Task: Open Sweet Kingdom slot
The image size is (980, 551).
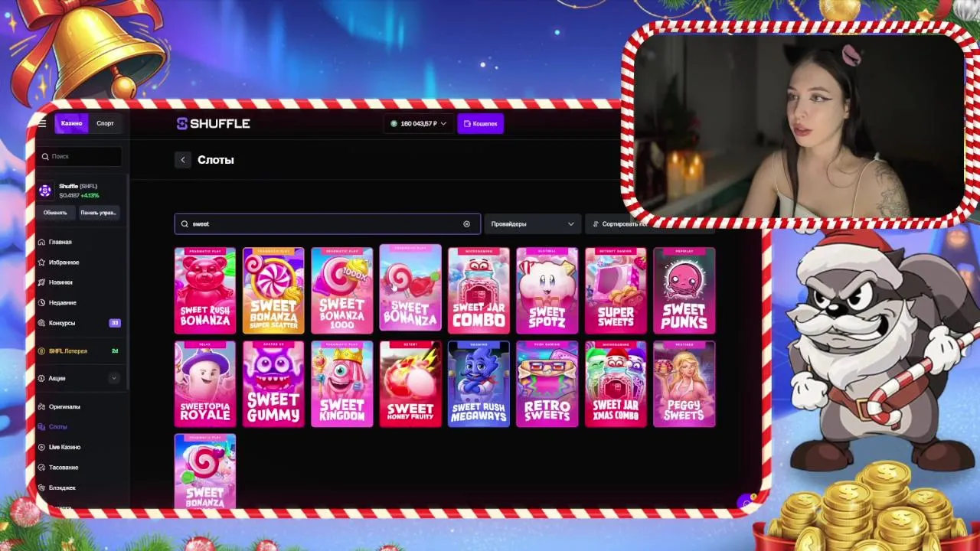Action: 342,383
